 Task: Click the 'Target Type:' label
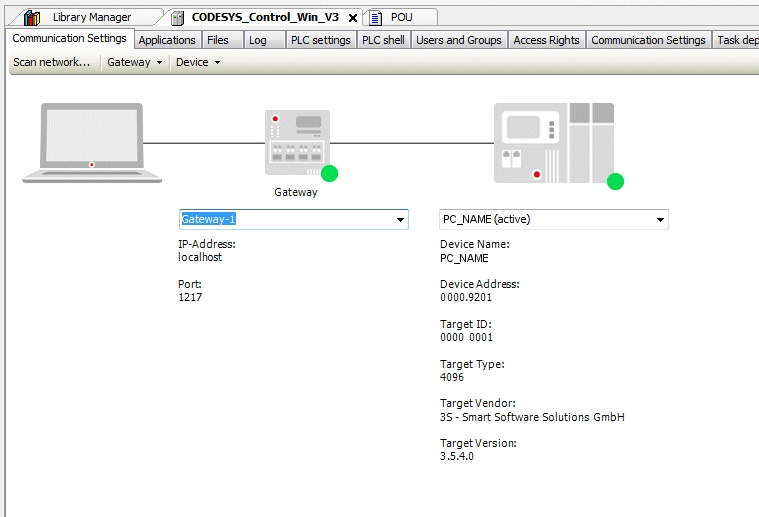click(x=472, y=364)
